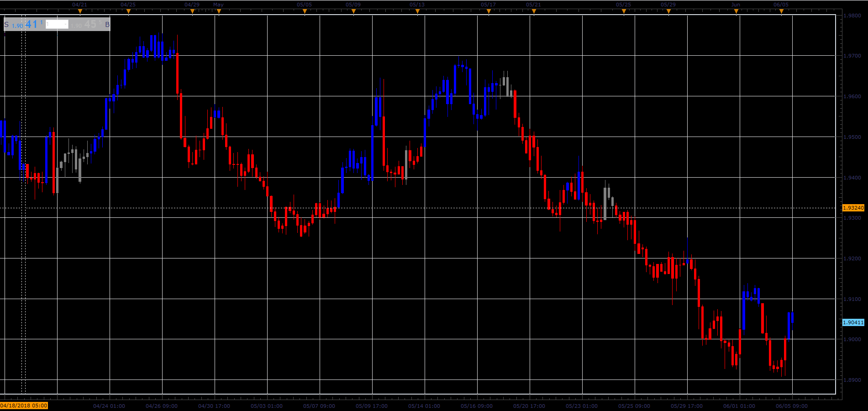Click the 1.9500 price axis label
The height and width of the screenshot is (411, 868).
852,137
